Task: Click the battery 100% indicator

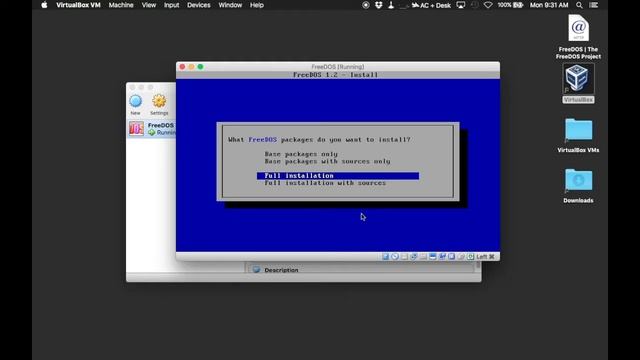Action: pos(510,5)
